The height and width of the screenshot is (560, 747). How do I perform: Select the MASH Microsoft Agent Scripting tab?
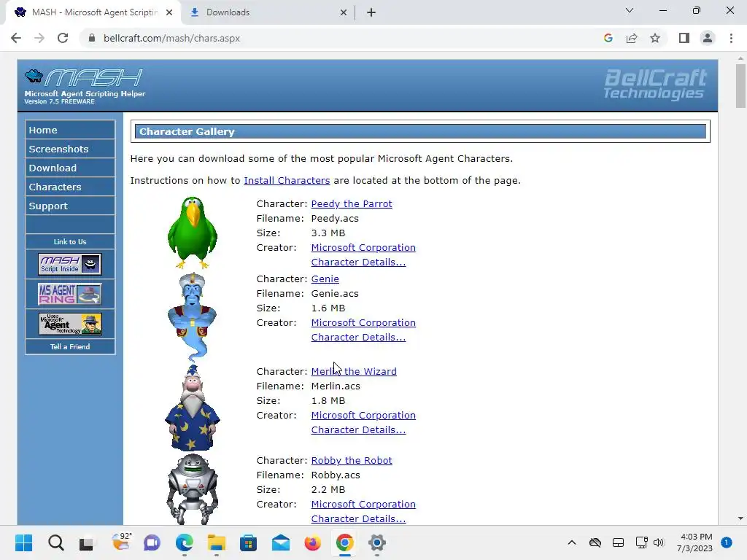coord(93,12)
